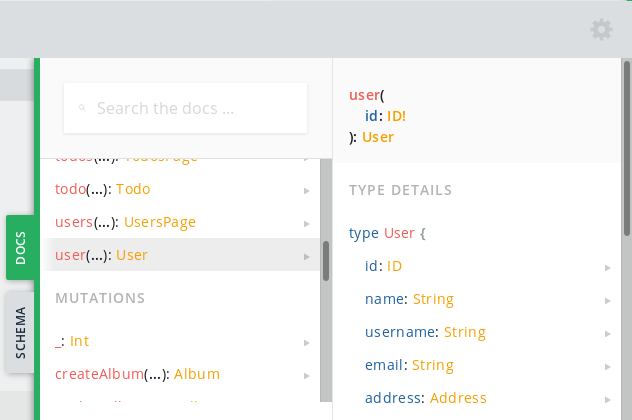Open the ID! argument type link

click(x=396, y=116)
